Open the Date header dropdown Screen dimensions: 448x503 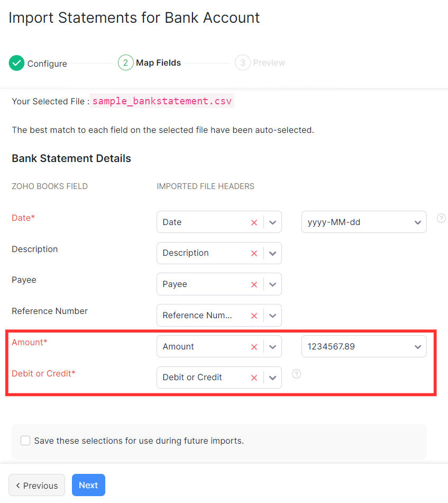click(x=272, y=222)
